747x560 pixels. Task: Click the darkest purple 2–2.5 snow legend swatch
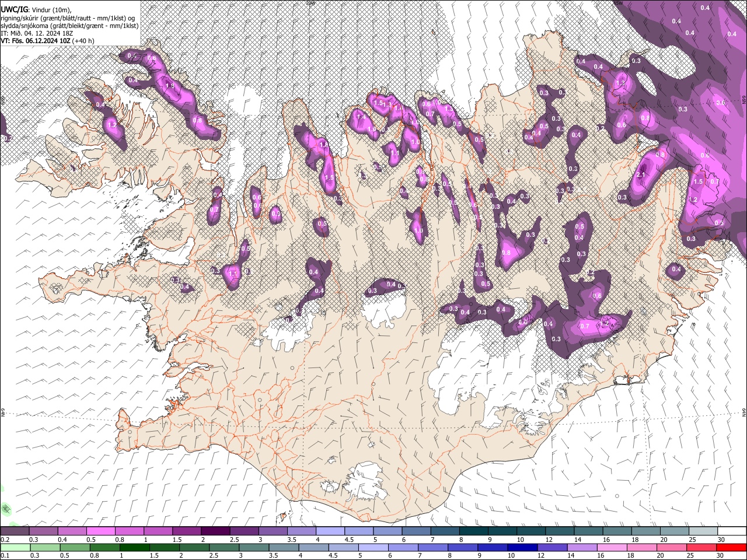(x=215, y=531)
